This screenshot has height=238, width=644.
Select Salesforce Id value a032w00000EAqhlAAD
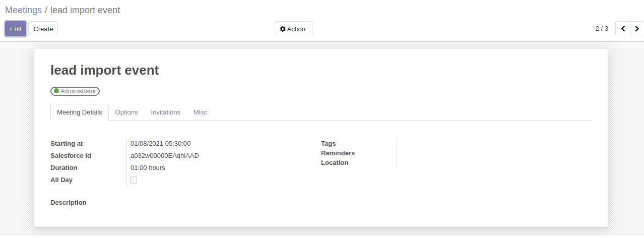click(165, 156)
